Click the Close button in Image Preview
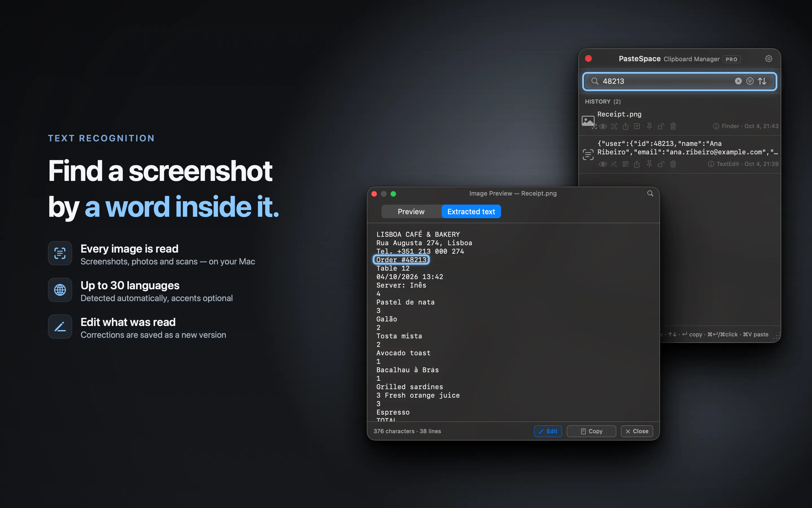The width and height of the screenshot is (812, 508). [637, 432]
